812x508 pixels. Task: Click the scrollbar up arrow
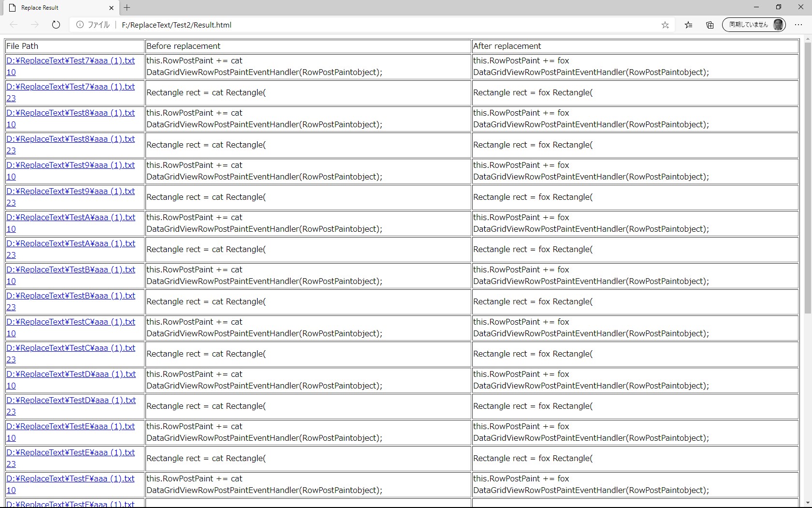point(808,38)
